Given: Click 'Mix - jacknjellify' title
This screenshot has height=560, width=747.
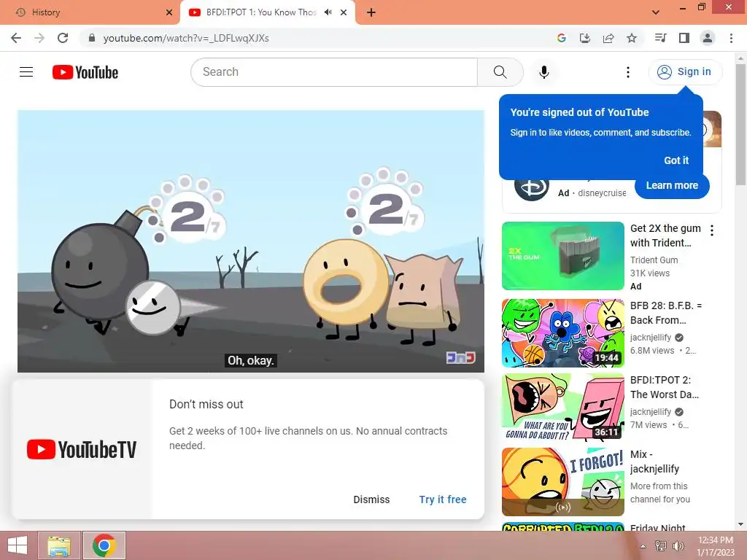Looking at the screenshot, I should (654, 462).
